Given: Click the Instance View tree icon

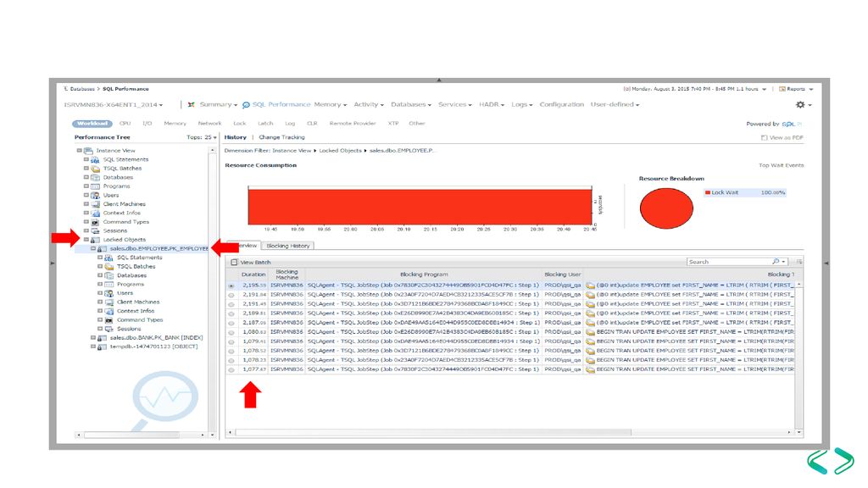Looking at the screenshot, I should tap(88, 151).
